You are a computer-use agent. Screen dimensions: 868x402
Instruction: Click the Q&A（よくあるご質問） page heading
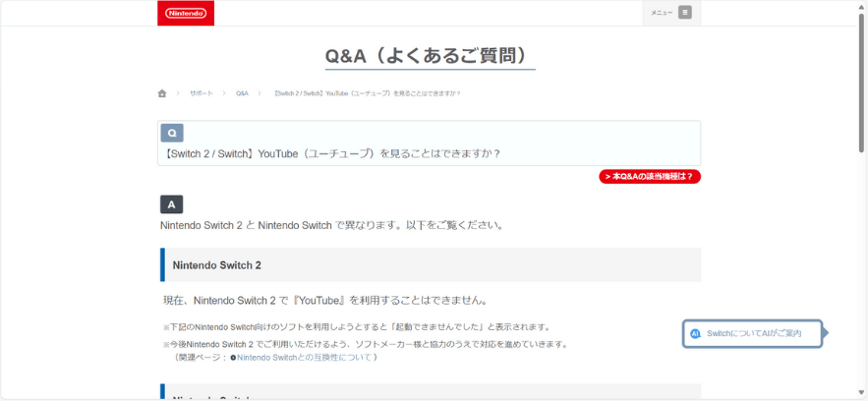point(431,56)
